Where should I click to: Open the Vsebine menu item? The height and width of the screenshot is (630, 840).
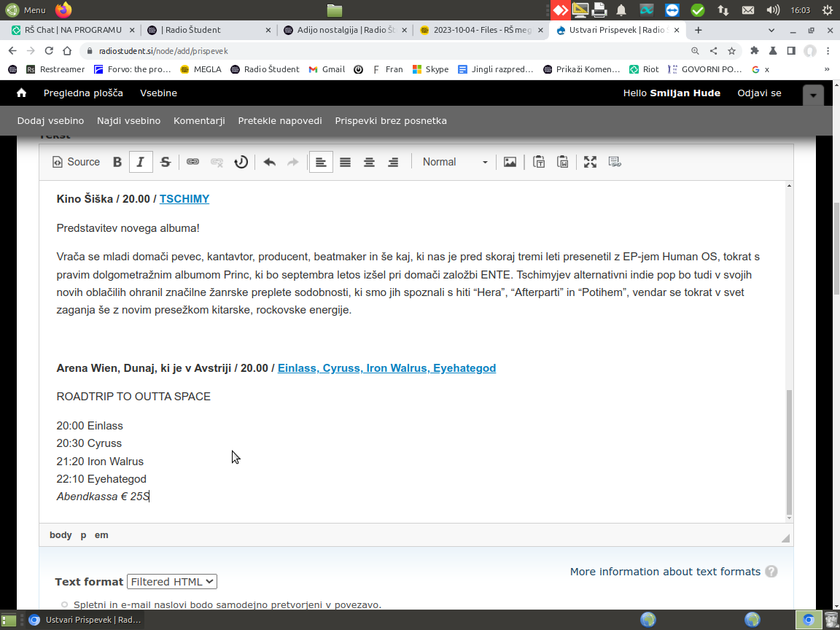pyautogui.click(x=158, y=93)
